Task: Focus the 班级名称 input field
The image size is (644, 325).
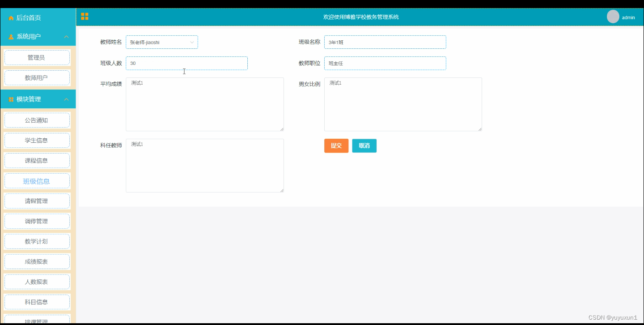Action: pyautogui.click(x=385, y=42)
